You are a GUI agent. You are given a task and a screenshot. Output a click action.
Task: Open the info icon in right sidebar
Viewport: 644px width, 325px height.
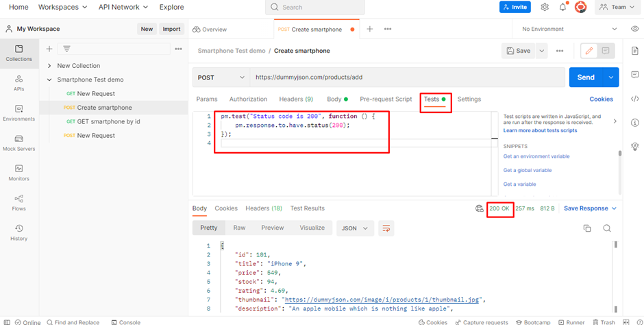click(x=634, y=123)
